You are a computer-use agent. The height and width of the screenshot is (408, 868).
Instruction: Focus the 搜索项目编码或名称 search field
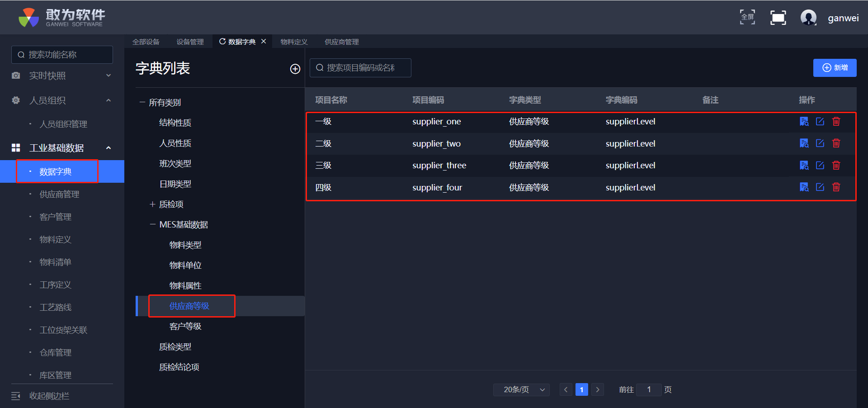360,68
